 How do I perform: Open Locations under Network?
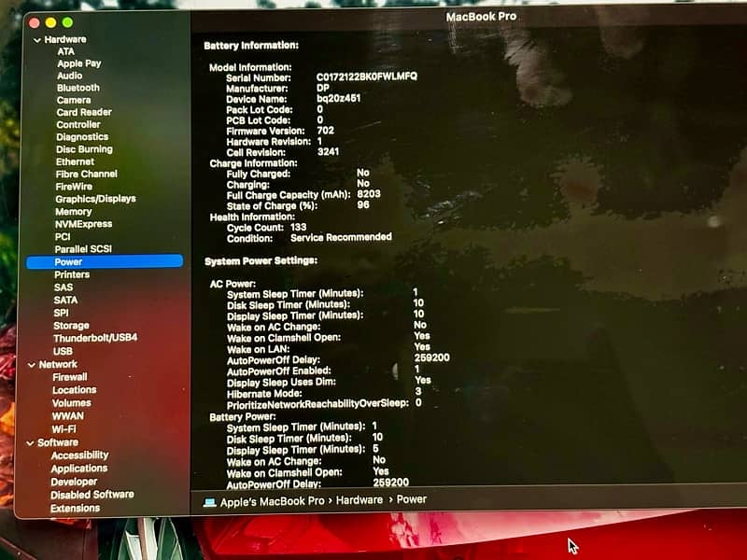click(x=75, y=390)
